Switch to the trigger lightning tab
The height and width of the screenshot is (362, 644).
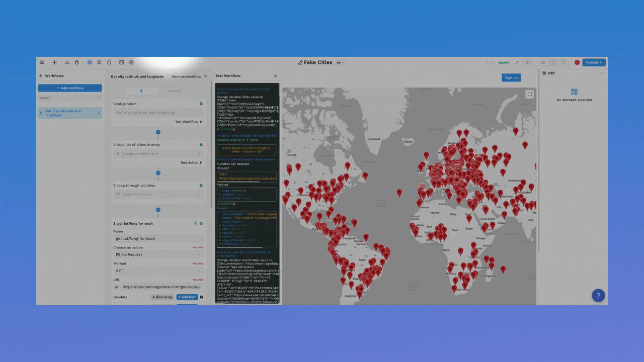click(x=141, y=91)
